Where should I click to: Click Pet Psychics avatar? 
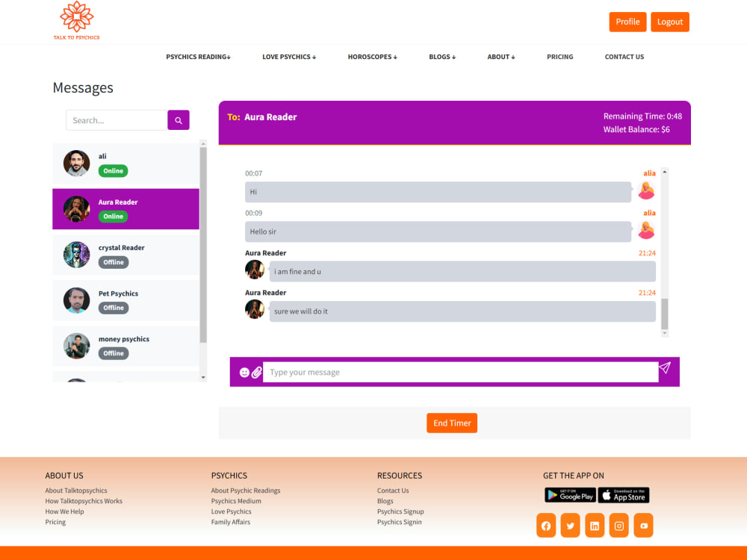[x=76, y=300]
